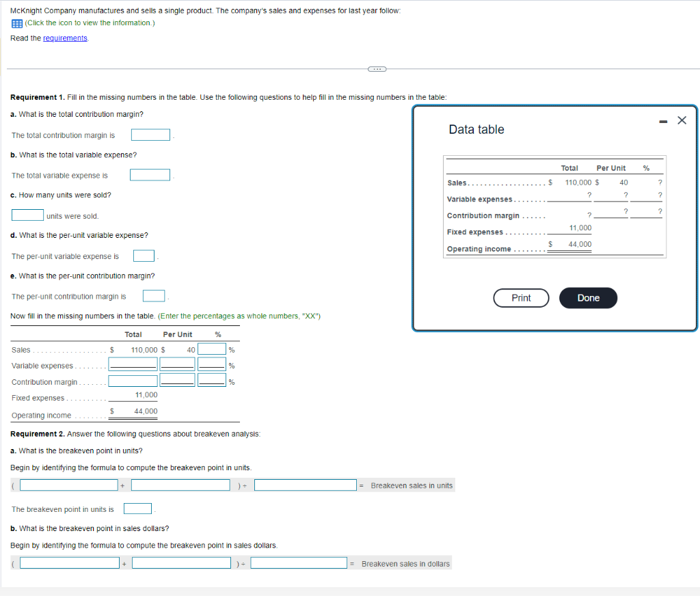
Task: Select the Contribution margin Per Unit box
Action: (177, 380)
